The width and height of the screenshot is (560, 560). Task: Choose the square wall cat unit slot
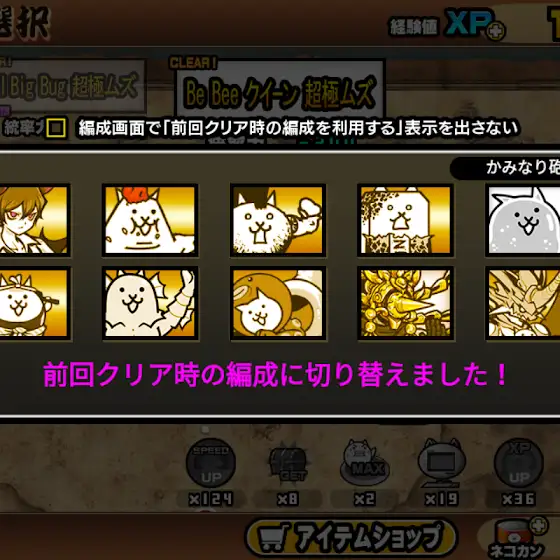pos(405,220)
